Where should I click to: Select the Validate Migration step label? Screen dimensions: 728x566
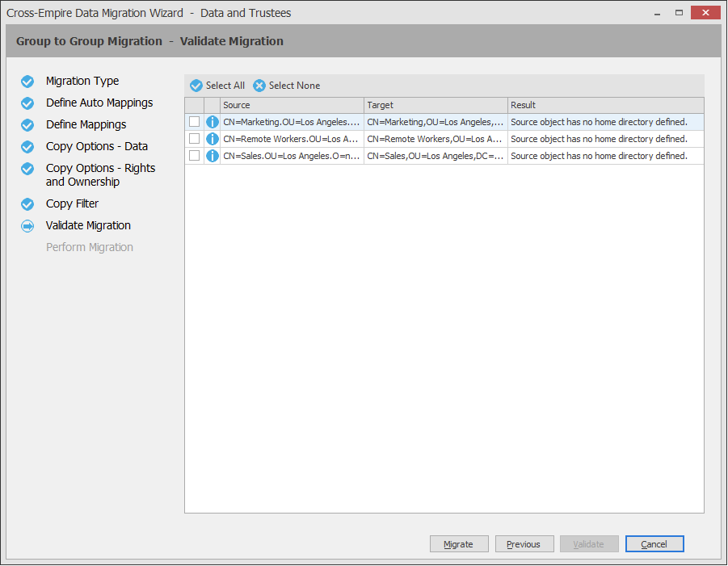pos(88,225)
